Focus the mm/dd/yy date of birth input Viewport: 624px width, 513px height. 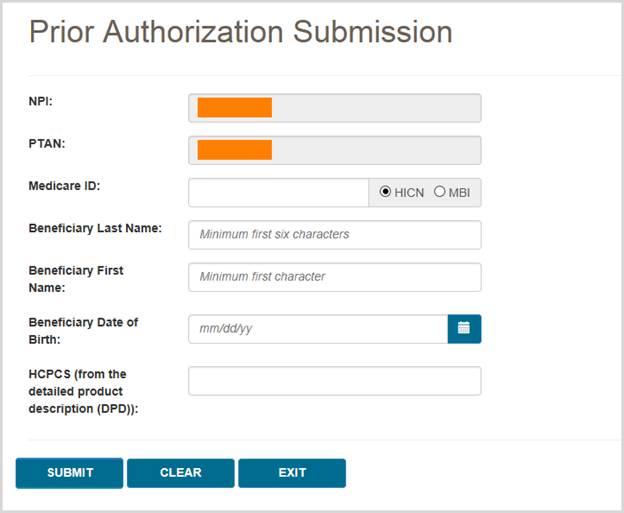[x=317, y=328]
